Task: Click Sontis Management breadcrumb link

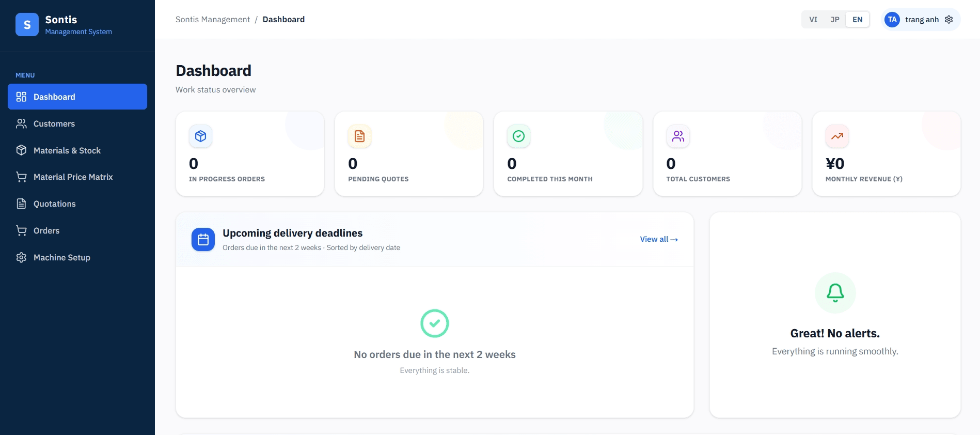Action: coord(213,20)
